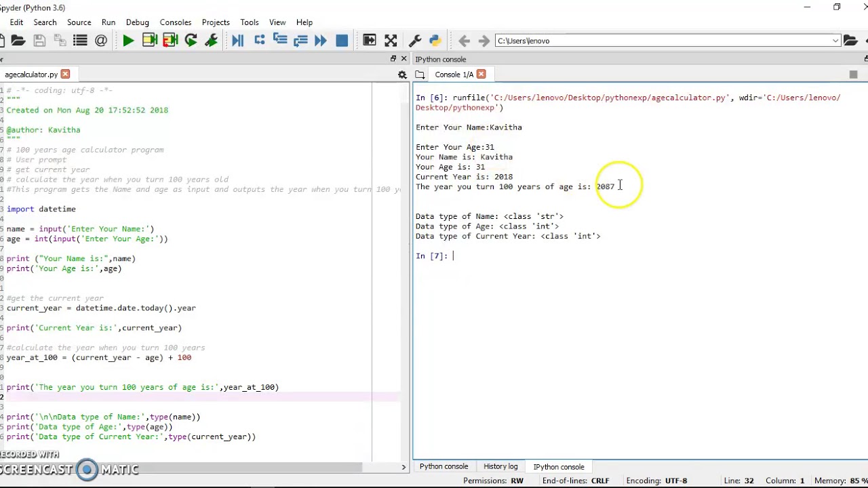
Task: Click the @ symbol finder icon
Action: click(x=101, y=41)
